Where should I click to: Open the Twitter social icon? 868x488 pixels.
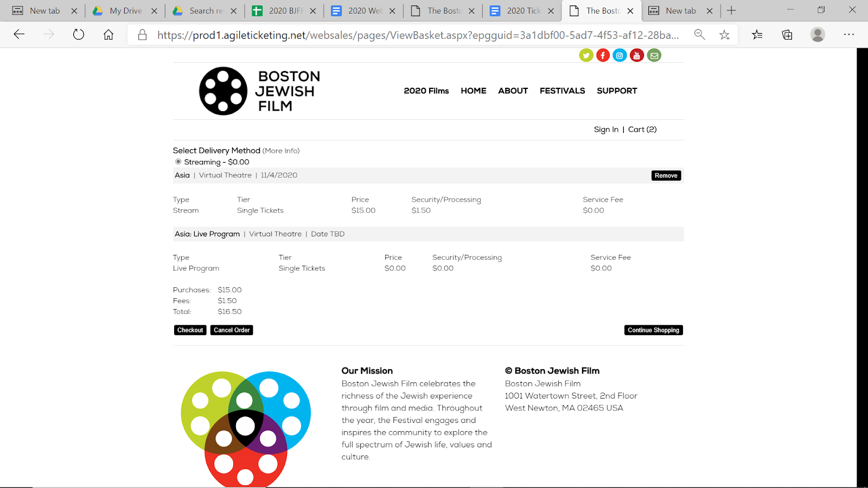click(x=586, y=55)
